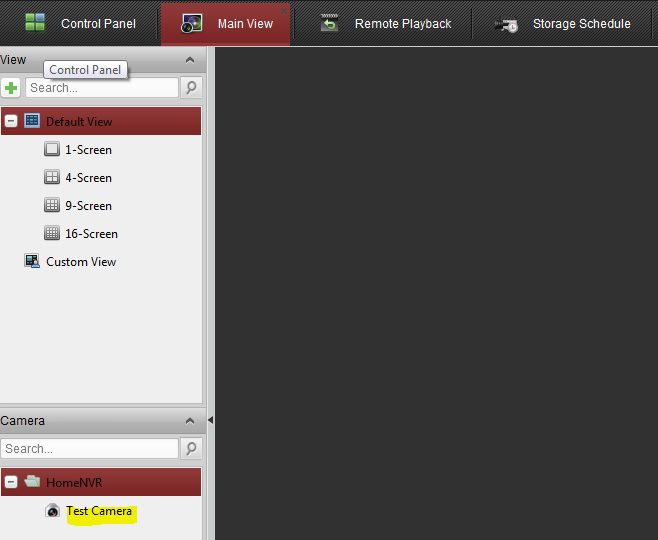This screenshot has width=658, height=540.
Task: Collapse the View panel with chevron
Action: 190,61
